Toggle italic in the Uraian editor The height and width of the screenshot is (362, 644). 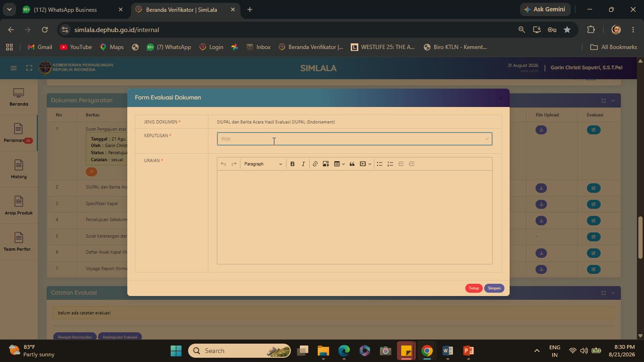303,164
